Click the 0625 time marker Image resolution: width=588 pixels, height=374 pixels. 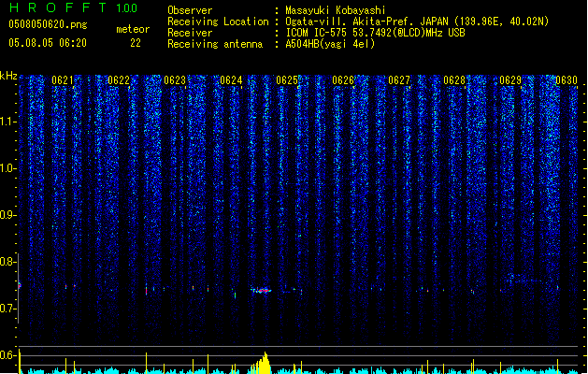click(x=287, y=80)
